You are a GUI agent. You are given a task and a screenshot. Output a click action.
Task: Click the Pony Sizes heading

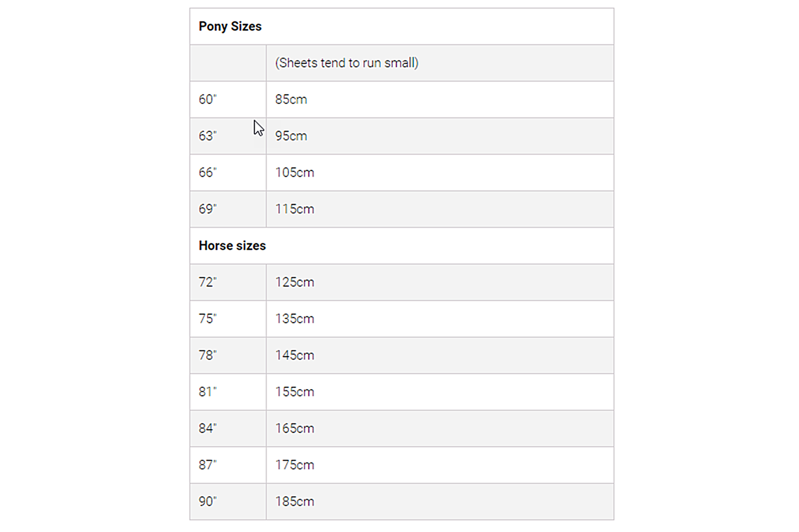tap(230, 27)
